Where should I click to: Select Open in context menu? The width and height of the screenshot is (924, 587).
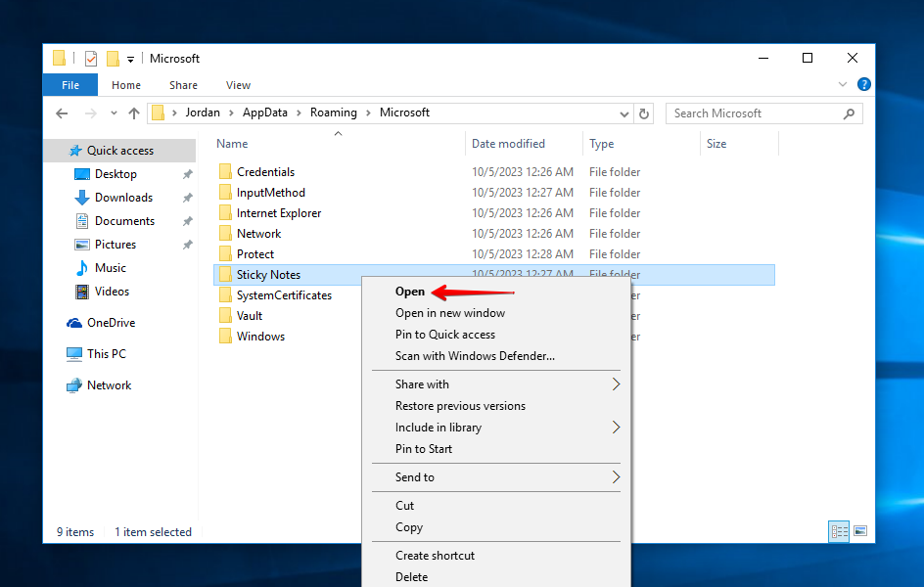[x=410, y=292]
